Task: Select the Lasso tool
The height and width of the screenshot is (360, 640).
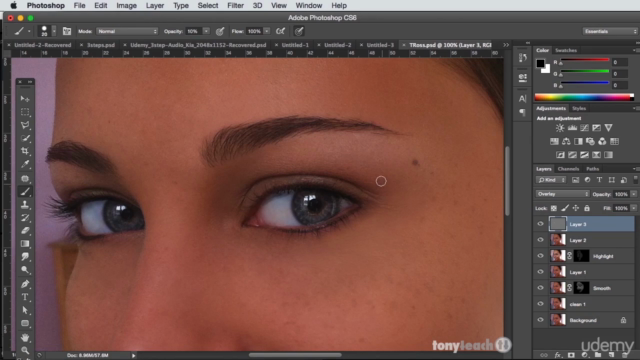Action: pos(25,125)
